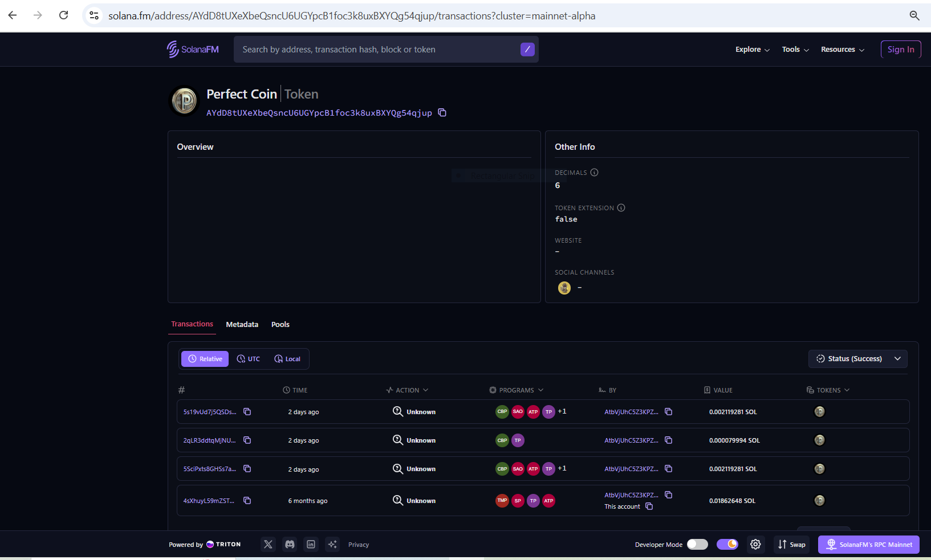Click the settings gear icon in footer
The width and height of the screenshot is (931, 560).
pos(755,545)
